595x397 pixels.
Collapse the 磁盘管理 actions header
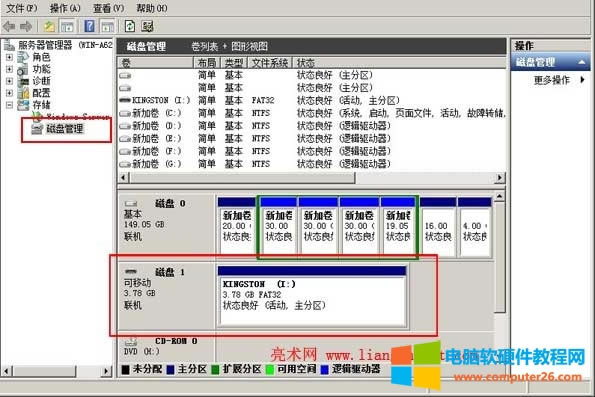point(582,62)
